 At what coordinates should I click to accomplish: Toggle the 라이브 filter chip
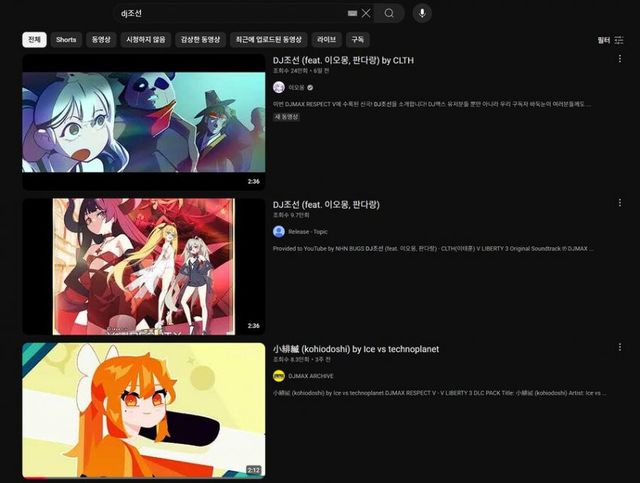[326, 40]
